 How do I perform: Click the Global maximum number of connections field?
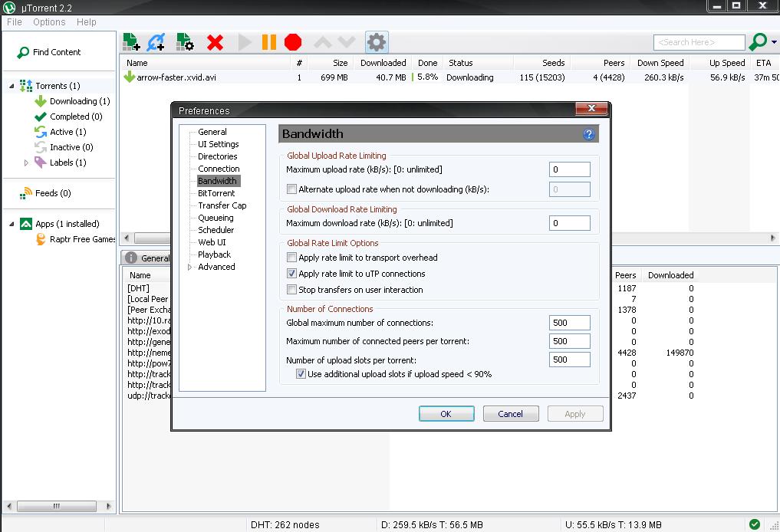tap(570, 323)
